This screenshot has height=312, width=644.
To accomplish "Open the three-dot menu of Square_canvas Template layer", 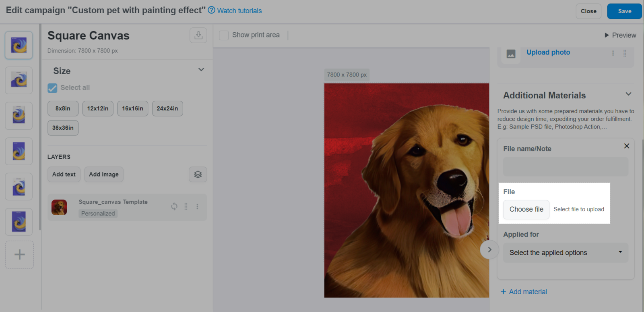I will click(x=197, y=206).
